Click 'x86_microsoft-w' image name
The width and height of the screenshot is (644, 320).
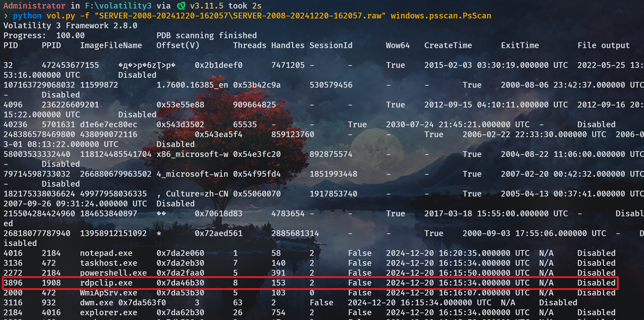click(192, 154)
